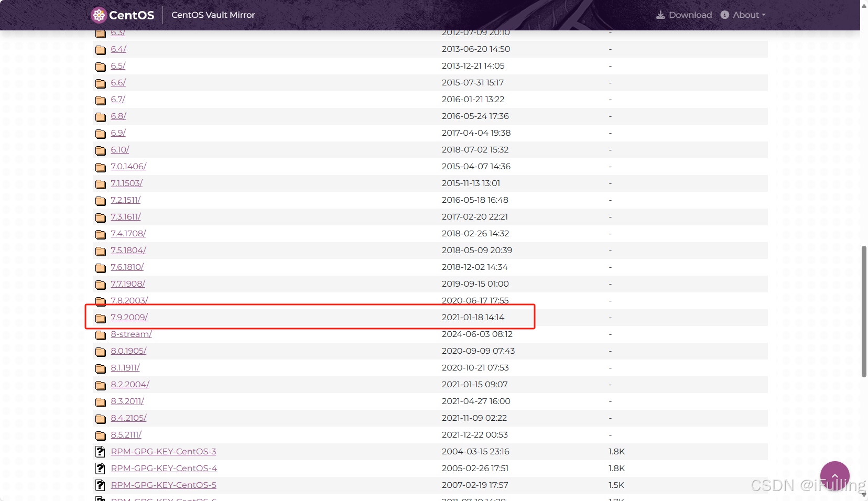Click folder icon beside 8.0.1905/
This screenshot has height=501, width=868.
(101, 352)
